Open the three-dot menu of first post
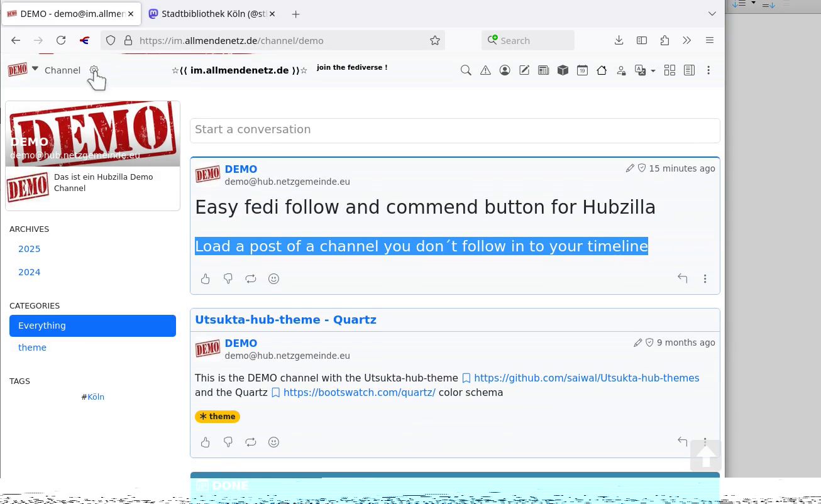Viewport: 821px width, 504px height. click(705, 279)
